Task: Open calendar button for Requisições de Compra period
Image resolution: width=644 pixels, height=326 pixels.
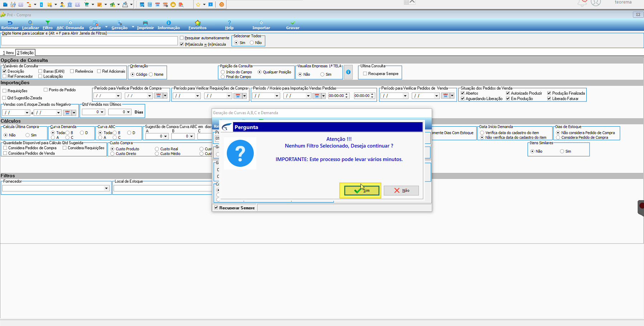Action: pyautogui.click(x=238, y=96)
